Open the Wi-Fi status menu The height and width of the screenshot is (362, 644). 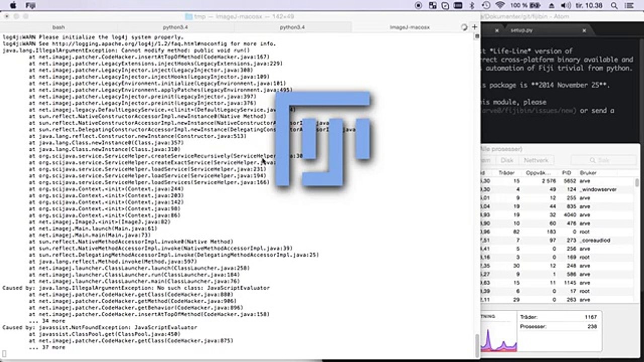(500, 6)
